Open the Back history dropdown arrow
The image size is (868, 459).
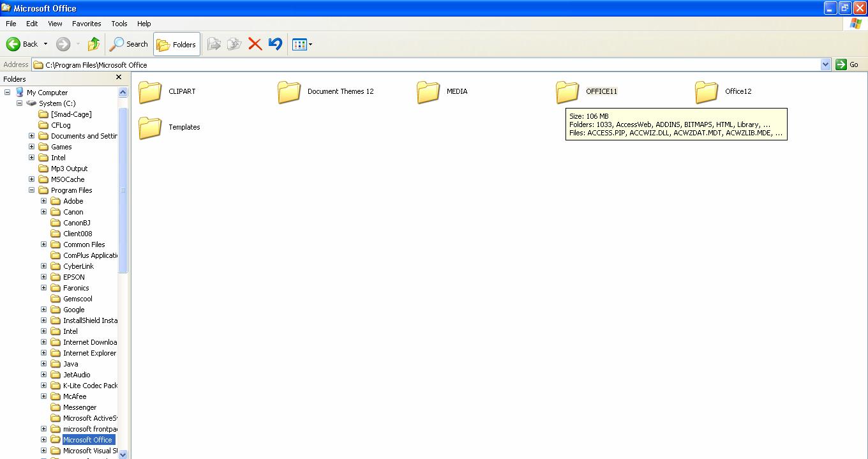[x=45, y=44]
